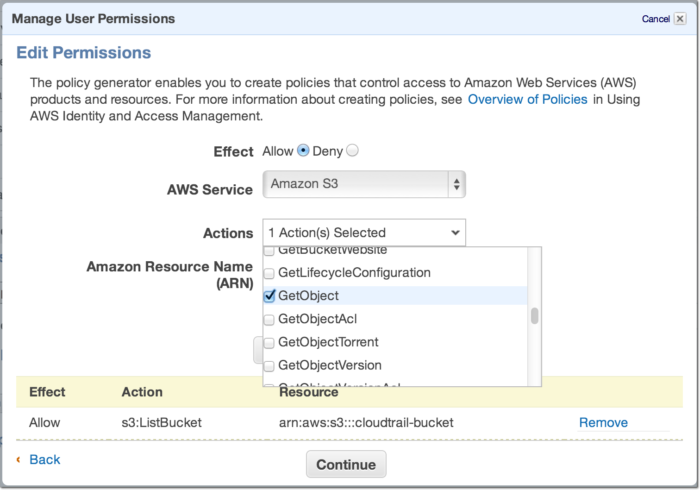Click the Cancel text in title bar

coord(655,18)
